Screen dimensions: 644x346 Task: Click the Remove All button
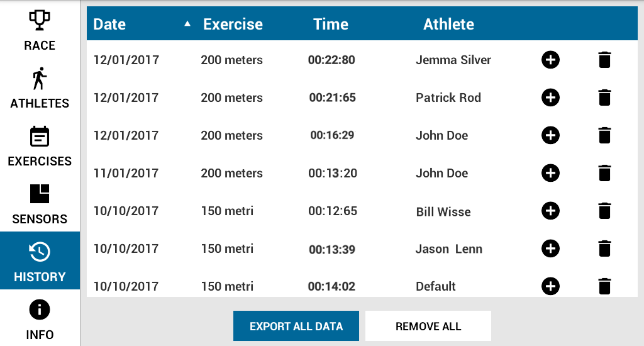[x=428, y=326]
